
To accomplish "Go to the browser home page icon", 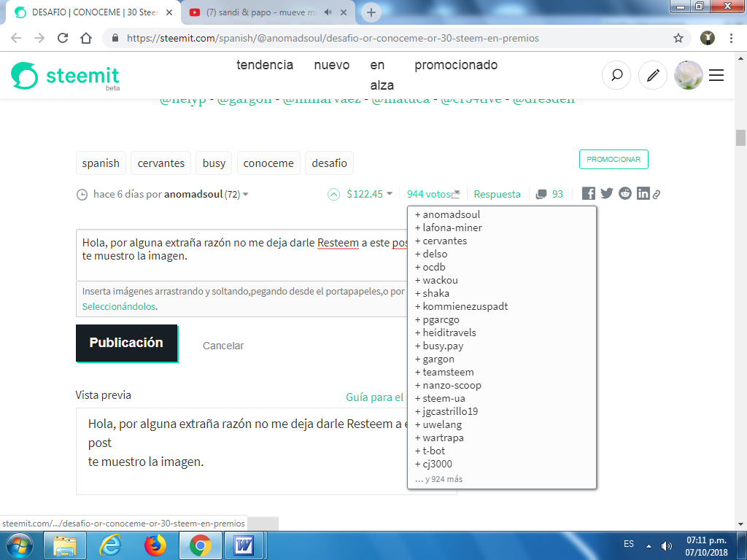I will 86,38.
